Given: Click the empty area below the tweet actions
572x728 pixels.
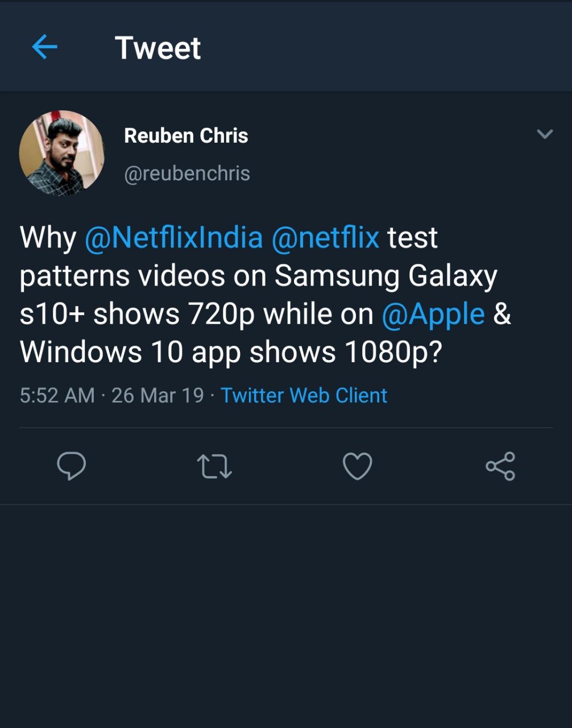Looking at the screenshot, I should pos(286,614).
